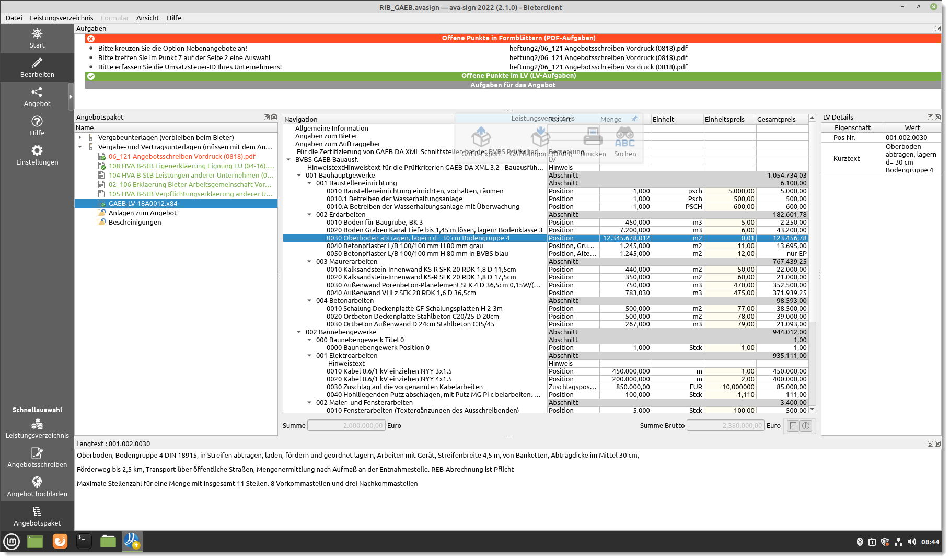950x560 pixels.
Task: Open the Leistungsverzeichnis menu
Action: pyautogui.click(x=61, y=18)
